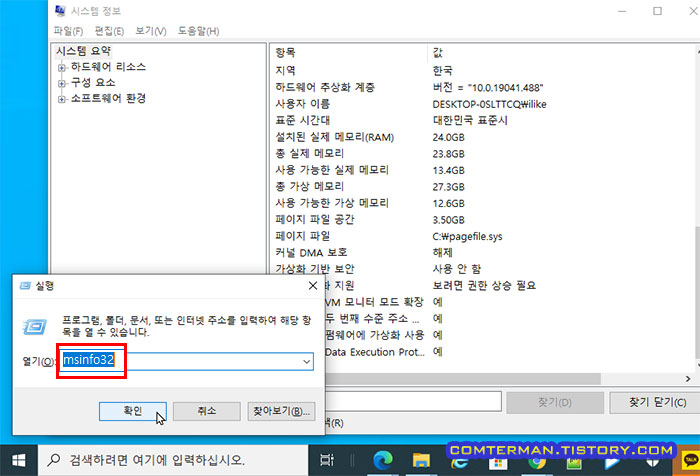Open the 편집(E) menu
Viewport: 700px width, 476px height.
[109, 31]
